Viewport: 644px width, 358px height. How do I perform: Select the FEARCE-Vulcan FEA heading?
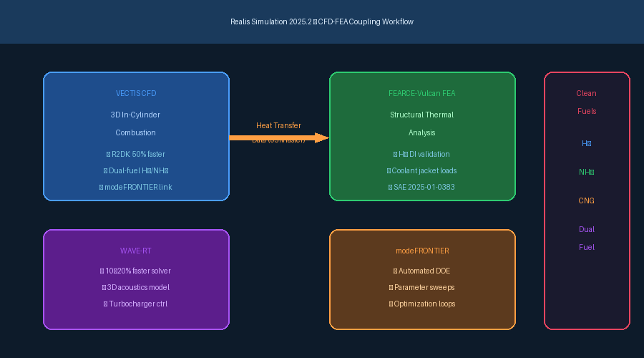pos(421,93)
